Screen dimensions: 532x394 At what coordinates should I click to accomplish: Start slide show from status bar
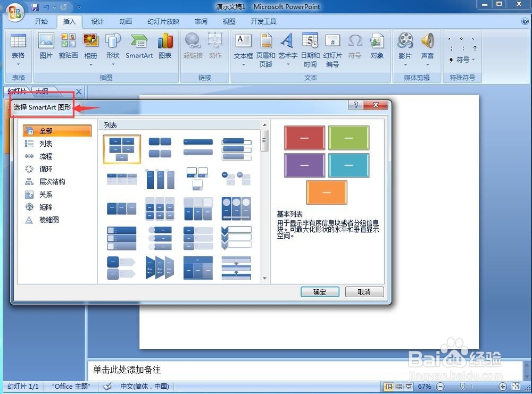[x=409, y=387]
